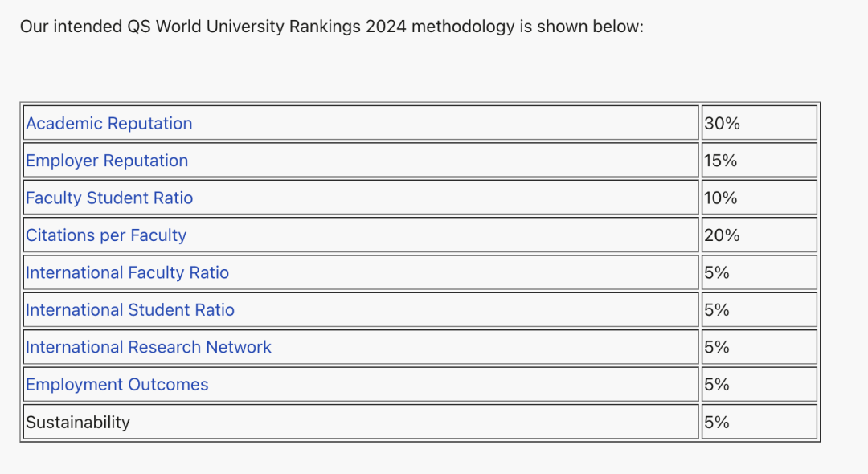Click the 5% cell beside International Faculty Ratio
Image resolution: width=868 pixels, height=474 pixels.
tap(759, 272)
